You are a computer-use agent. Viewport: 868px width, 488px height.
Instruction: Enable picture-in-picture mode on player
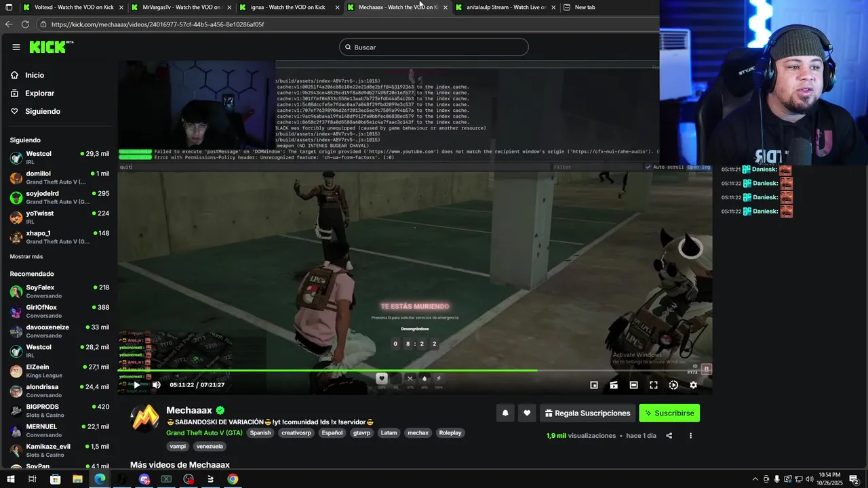coord(594,385)
